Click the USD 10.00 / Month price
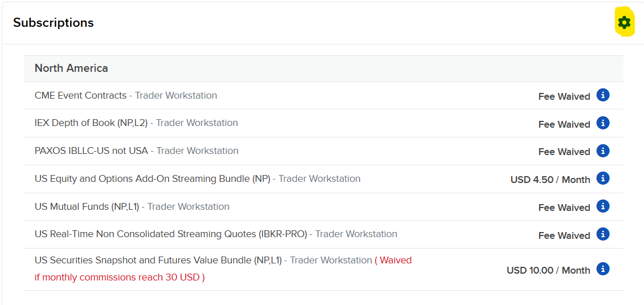This screenshot has height=305, width=644. [548, 270]
